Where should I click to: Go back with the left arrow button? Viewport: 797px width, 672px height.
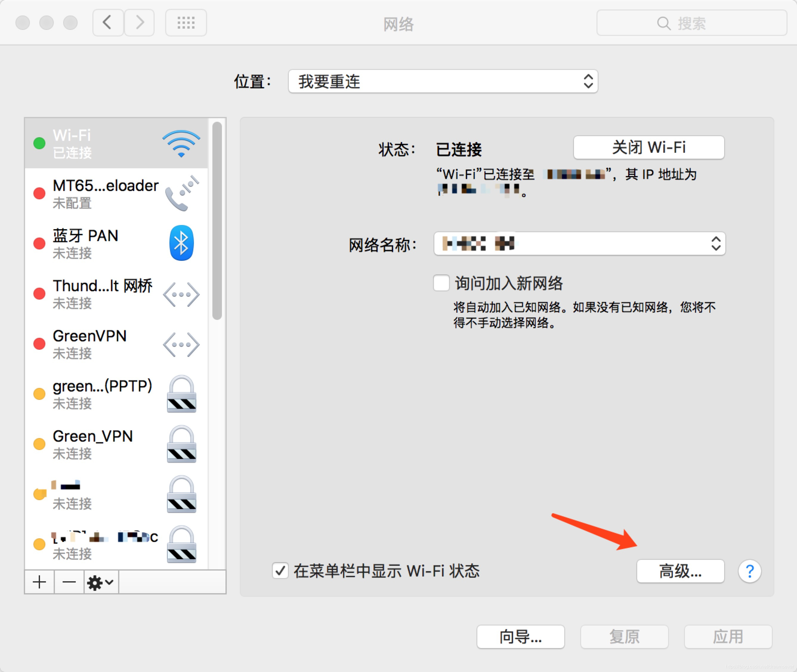pos(108,23)
